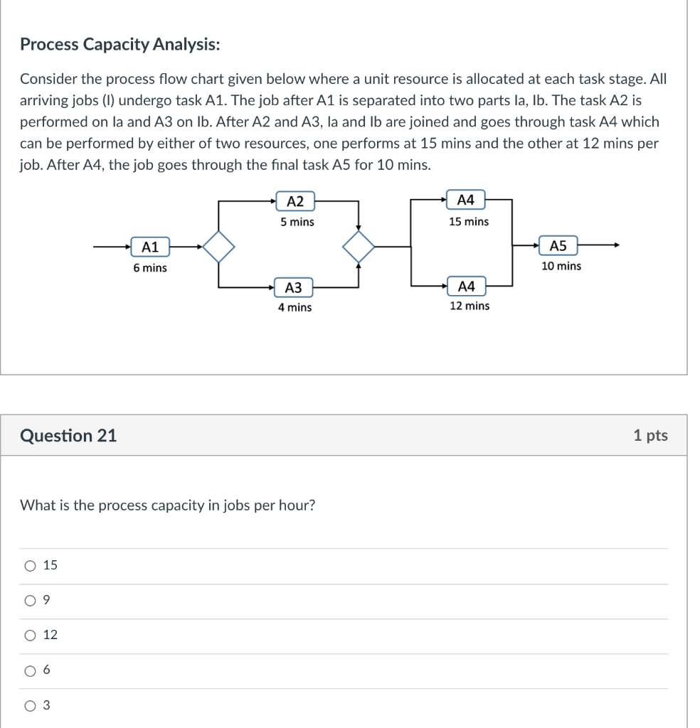700x728 pixels.
Task: Pick the answer choice 6
Action: point(31,670)
